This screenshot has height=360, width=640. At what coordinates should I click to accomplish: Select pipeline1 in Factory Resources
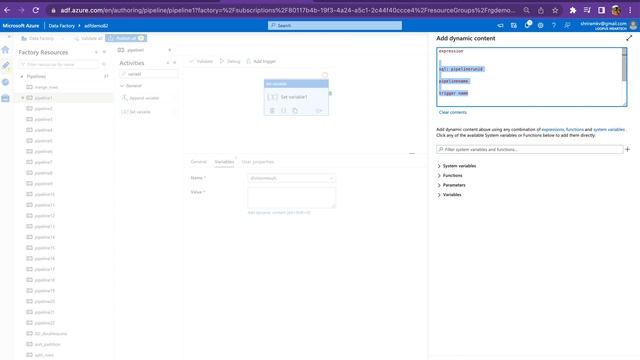coord(43,98)
